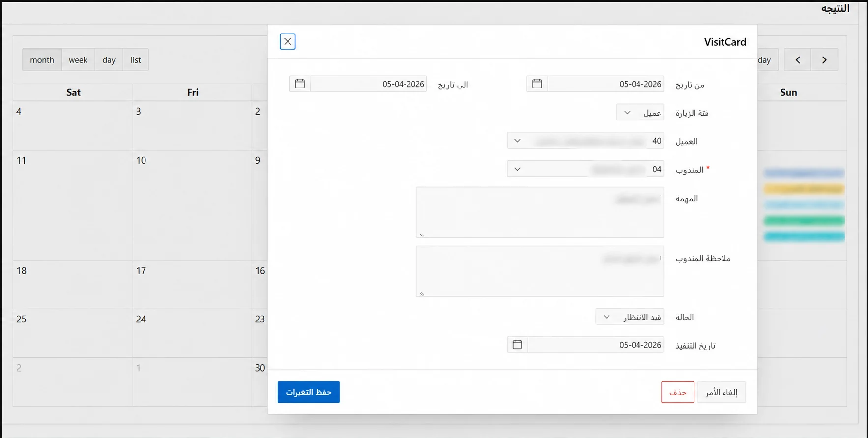Click the light blue calendar event bar
Viewport: 868px width, 438px height.
pyautogui.click(x=804, y=204)
